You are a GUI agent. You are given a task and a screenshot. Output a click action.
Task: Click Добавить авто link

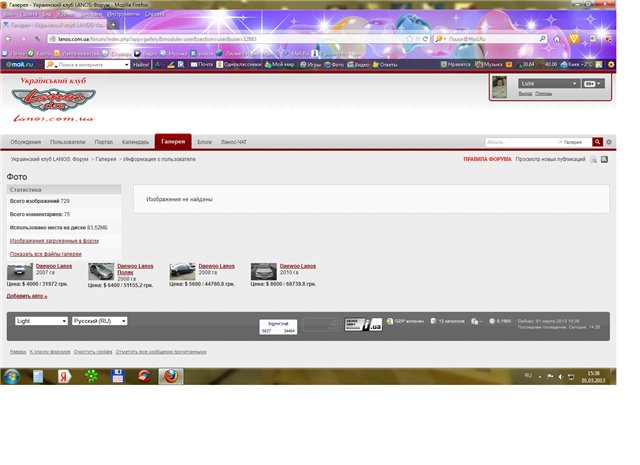point(27,296)
